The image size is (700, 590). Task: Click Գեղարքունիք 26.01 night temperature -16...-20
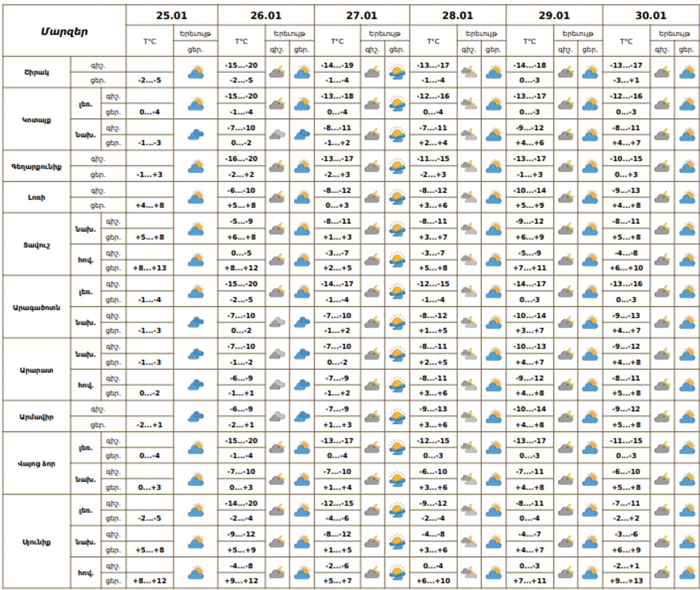[241, 159]
